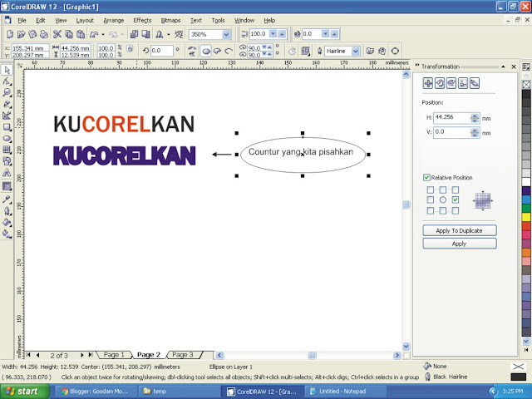Click the Import icon
Screen dimensions: 532x399
pos(135,34)
